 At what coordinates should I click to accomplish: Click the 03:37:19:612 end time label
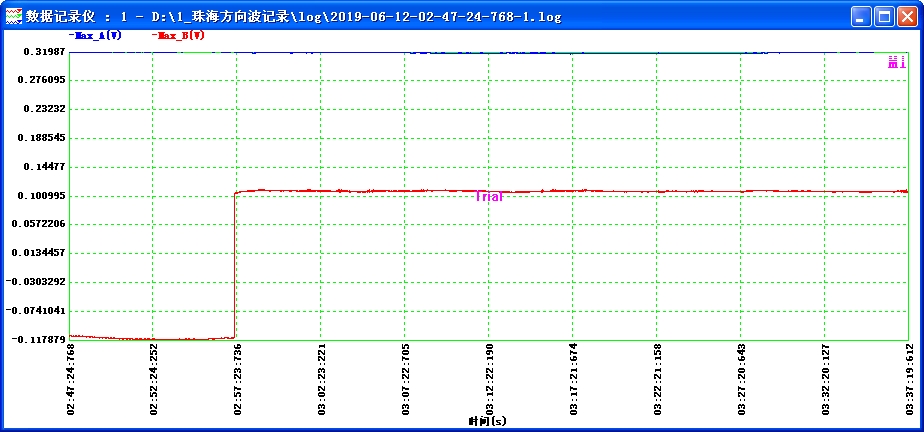(x=908, y=379)
